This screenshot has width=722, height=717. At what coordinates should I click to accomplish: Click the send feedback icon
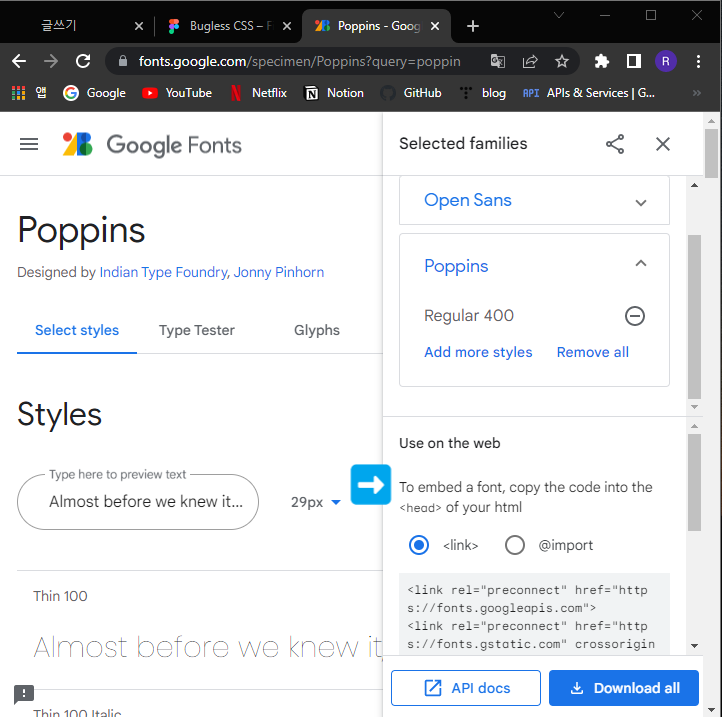tap(23, 694)
